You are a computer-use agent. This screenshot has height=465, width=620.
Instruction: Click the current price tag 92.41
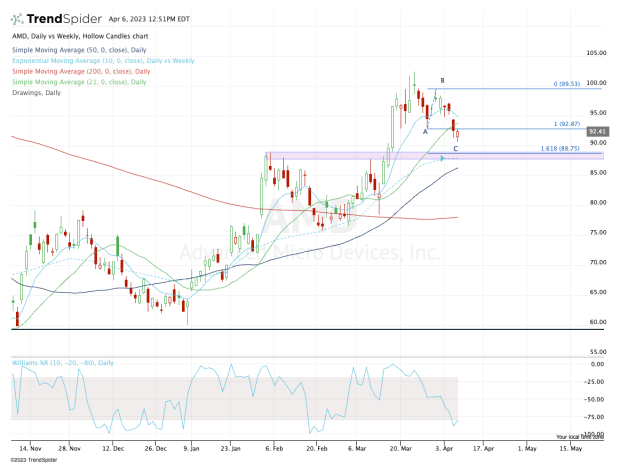tap(599, 131)
